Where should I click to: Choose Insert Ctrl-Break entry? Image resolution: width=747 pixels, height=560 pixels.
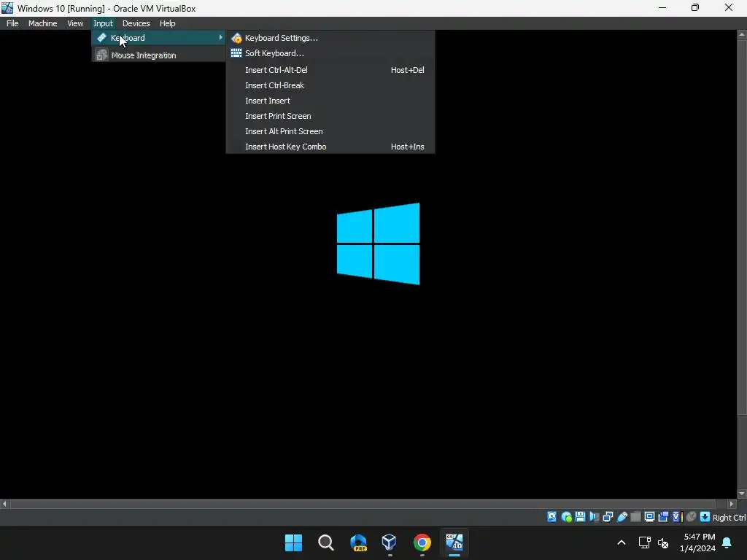coord(330,85)
